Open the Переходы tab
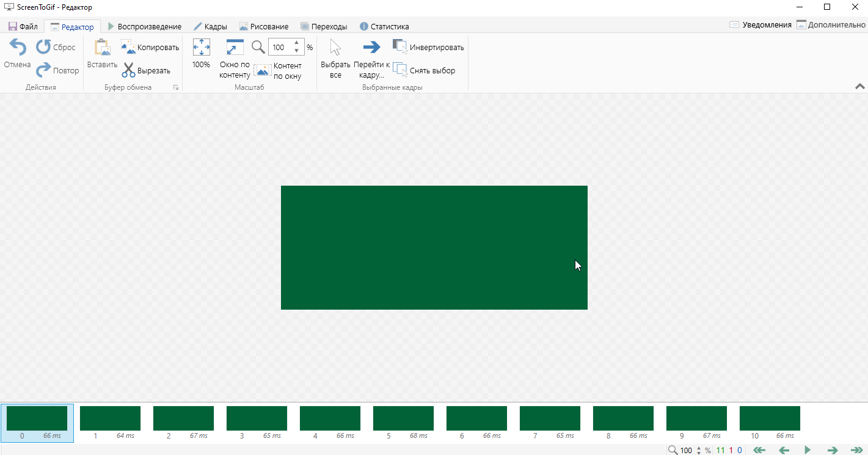This screenshot has height=455, width=868. click(324, 26)
